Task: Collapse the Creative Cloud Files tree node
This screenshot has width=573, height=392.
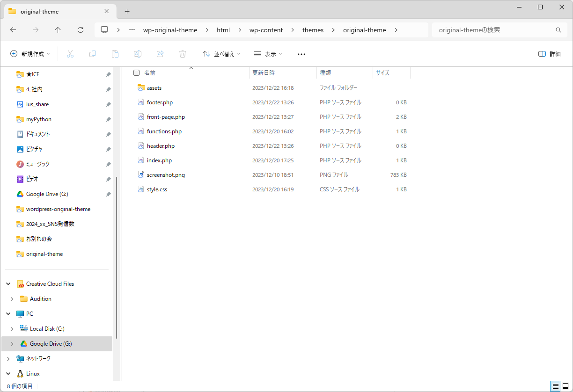Action: (8, 284)
